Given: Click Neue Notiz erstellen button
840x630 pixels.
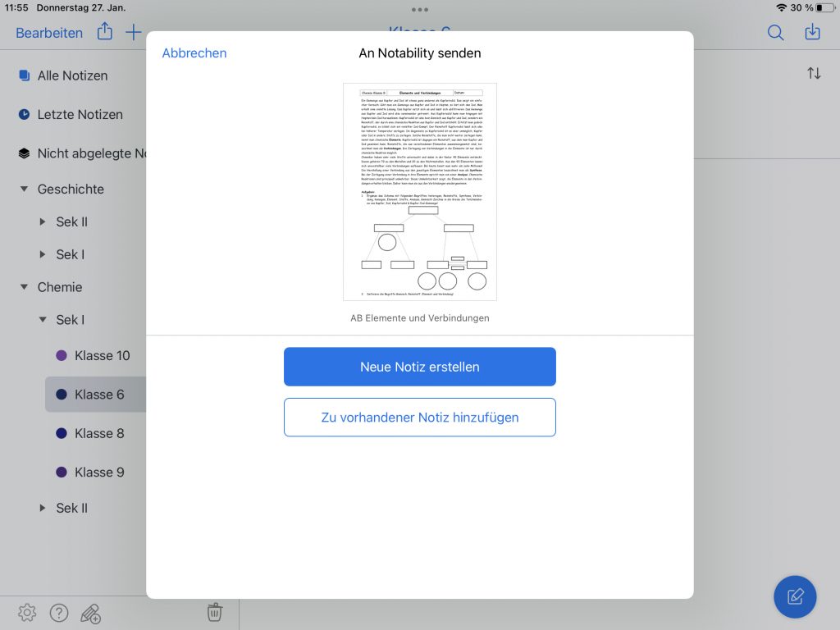Looking at the screenshot, I should tap(419, 367).
